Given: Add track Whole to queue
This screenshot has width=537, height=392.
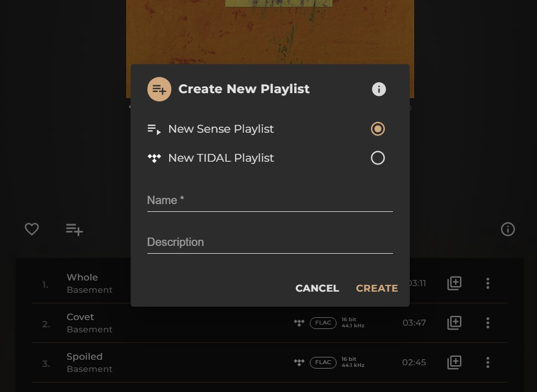Looking at the screenshot, I should point(454,283).
